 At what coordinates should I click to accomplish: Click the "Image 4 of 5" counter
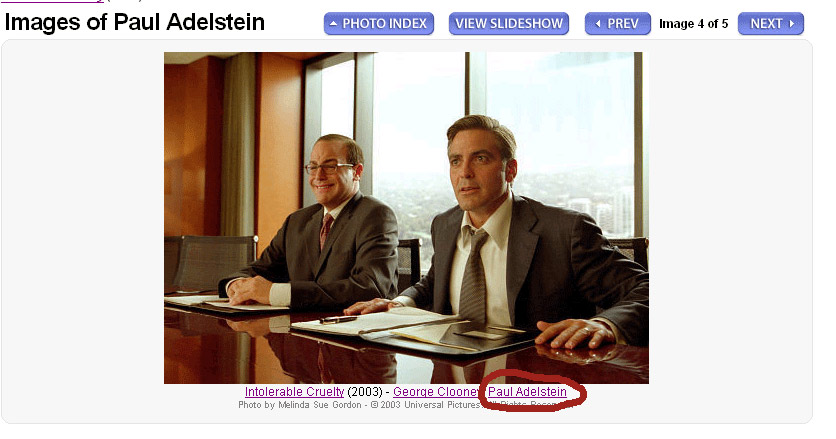tap(693, 24)
